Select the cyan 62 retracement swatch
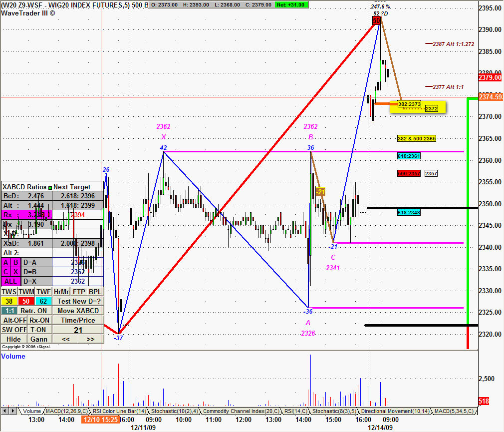504x432 pixels. click(x=43, y=302)
